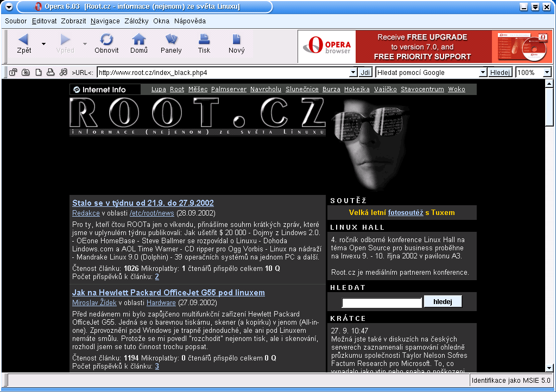This screenshot has width=556, height=392.
Task: Open the Slunečnice link
Action: click(x=302, y=90)
